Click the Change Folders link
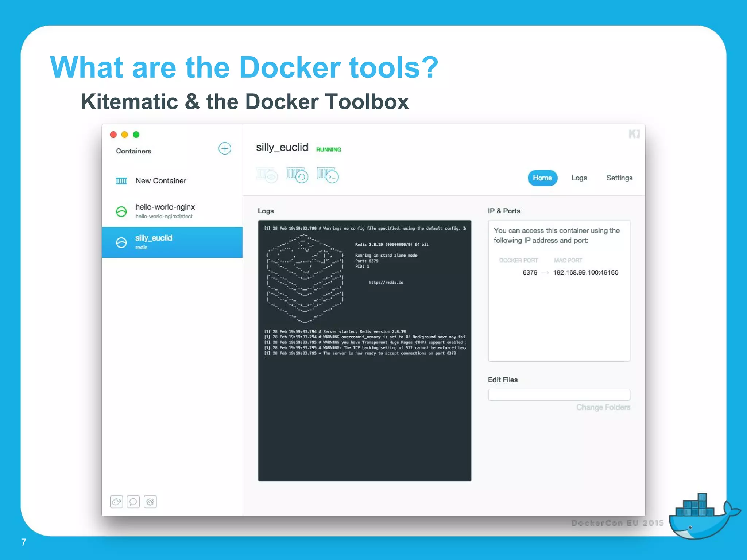The height and width of the screenshot is (560, 747). point(603,407)
